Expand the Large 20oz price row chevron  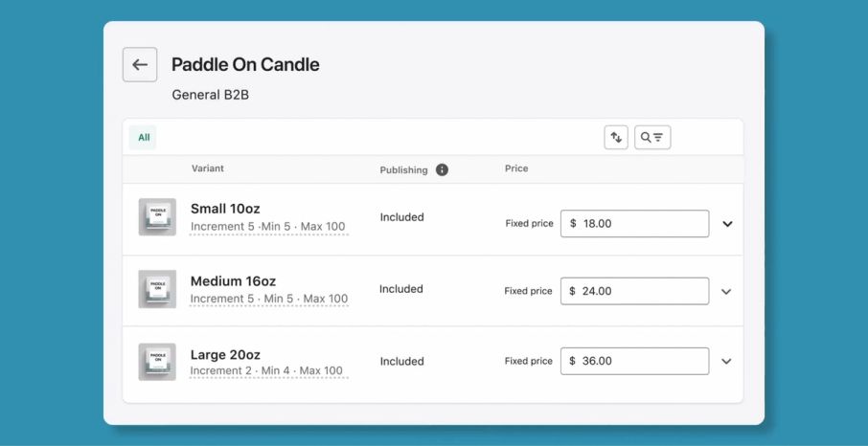point(726,362)
